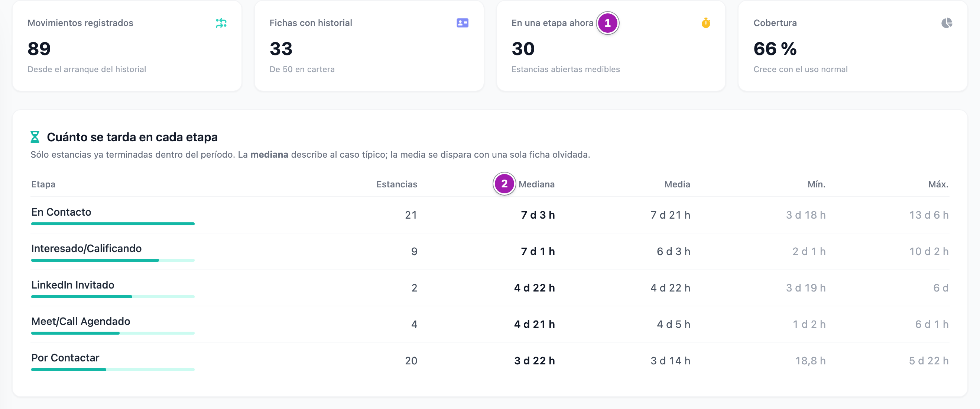This screenshot has width=980, height=409.
Task: Click the 'Crece con el uso normal' caption
Action: pyautogui.click(x=801, y=69)
